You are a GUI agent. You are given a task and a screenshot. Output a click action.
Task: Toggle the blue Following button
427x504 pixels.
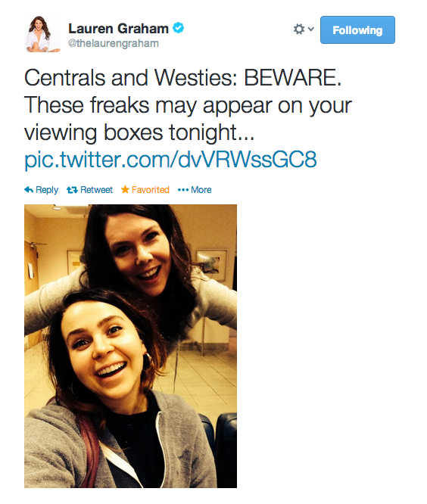(357, 30)
